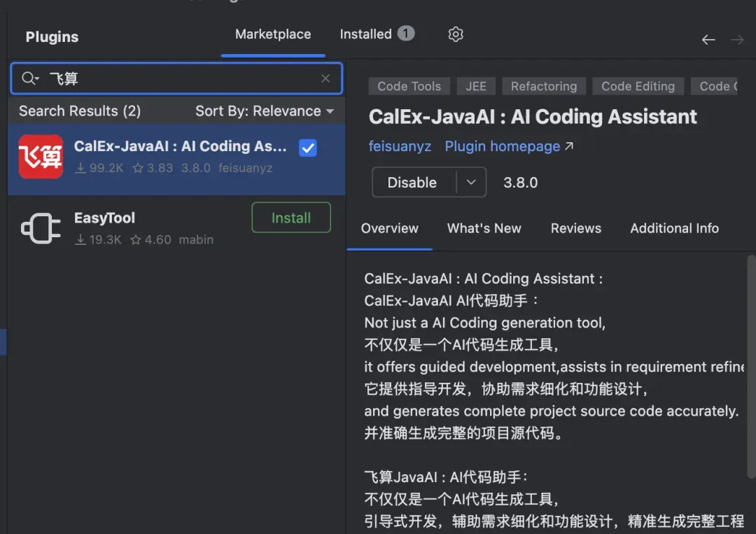Click the Code Editing tag
The width and height of the screenshot is (756, 534).
(638, 86)
